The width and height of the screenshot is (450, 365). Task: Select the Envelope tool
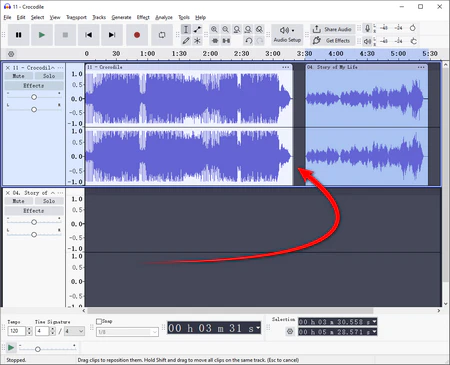197,29
